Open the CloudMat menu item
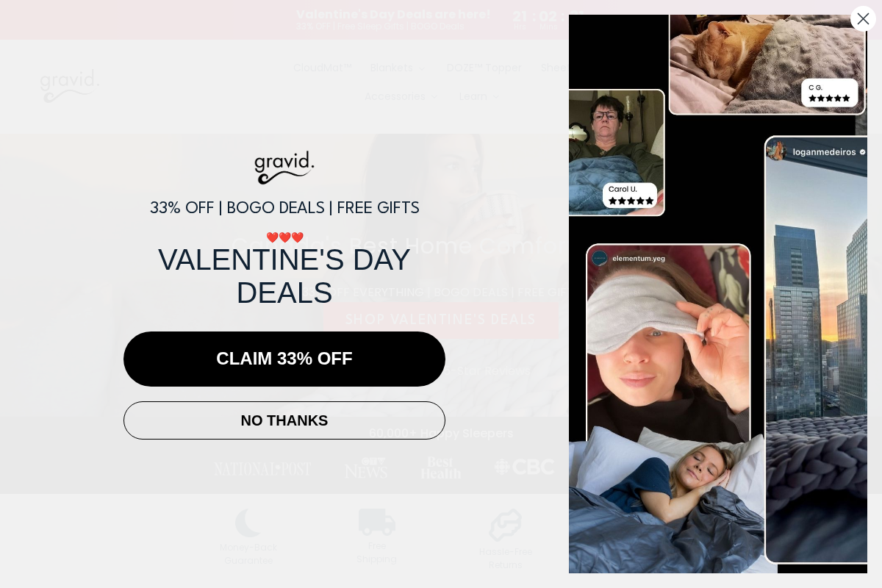Image resolution: width=882 pixels, height=588 pixels. 323,68
